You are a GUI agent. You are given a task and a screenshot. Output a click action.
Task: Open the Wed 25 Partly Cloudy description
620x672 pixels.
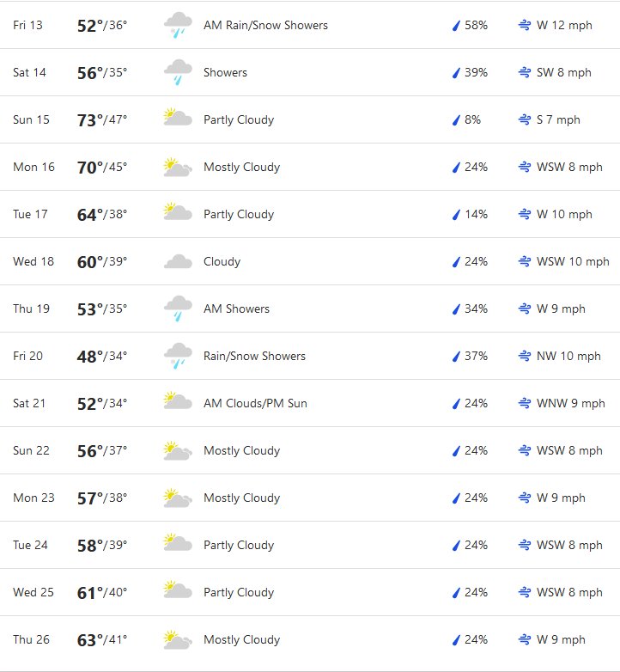pos(239,592)
